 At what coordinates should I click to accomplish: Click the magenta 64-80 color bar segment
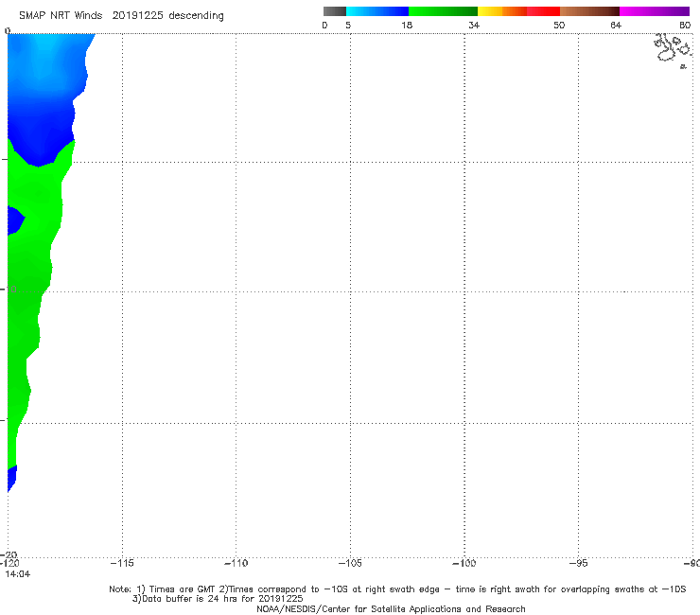(x=655, y=11)
